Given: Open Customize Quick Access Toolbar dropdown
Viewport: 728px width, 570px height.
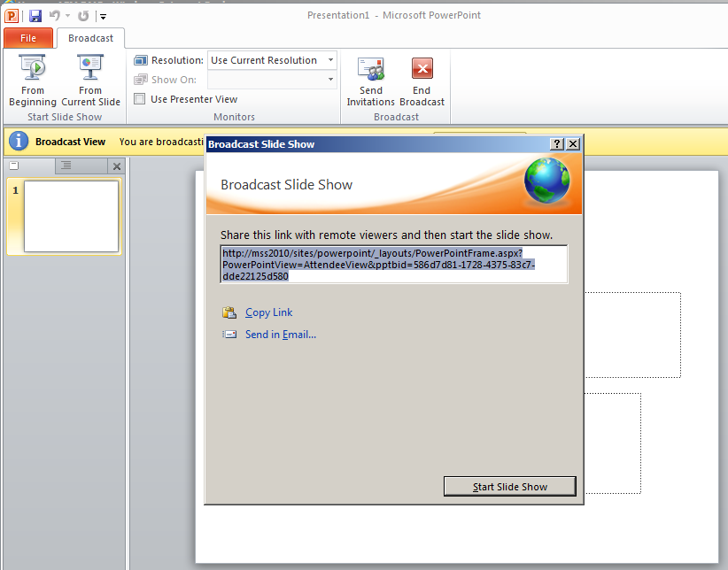Looking at the screenshot, I should click(104, 16).
